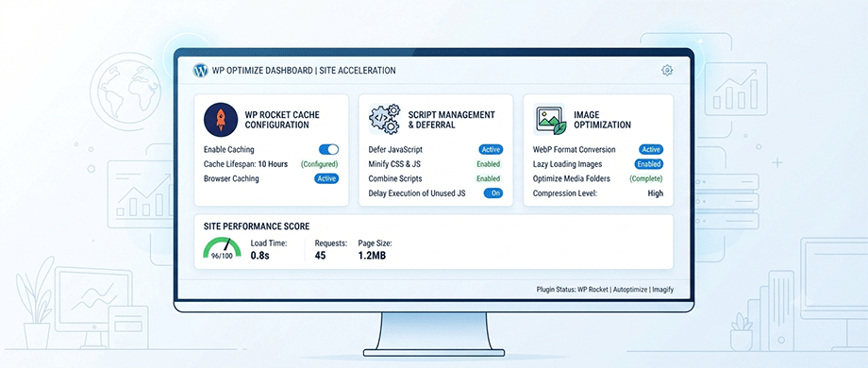
Task: Click the Delay Execution of Unused JS label
Action: click(x=417, y=193)
